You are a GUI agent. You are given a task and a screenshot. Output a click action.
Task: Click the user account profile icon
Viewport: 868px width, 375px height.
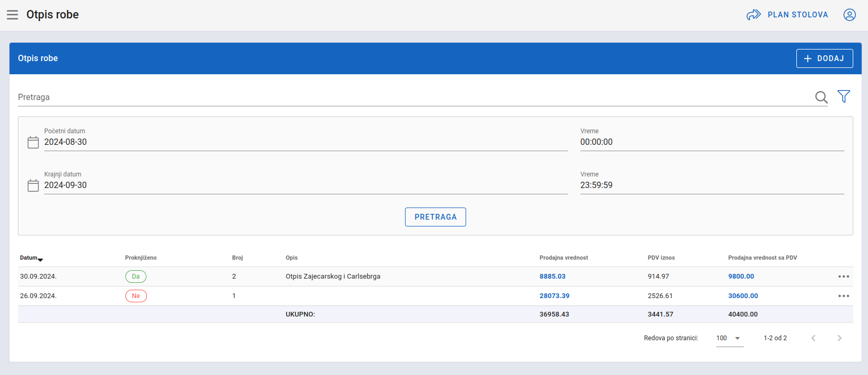click(x=850, y=15)
